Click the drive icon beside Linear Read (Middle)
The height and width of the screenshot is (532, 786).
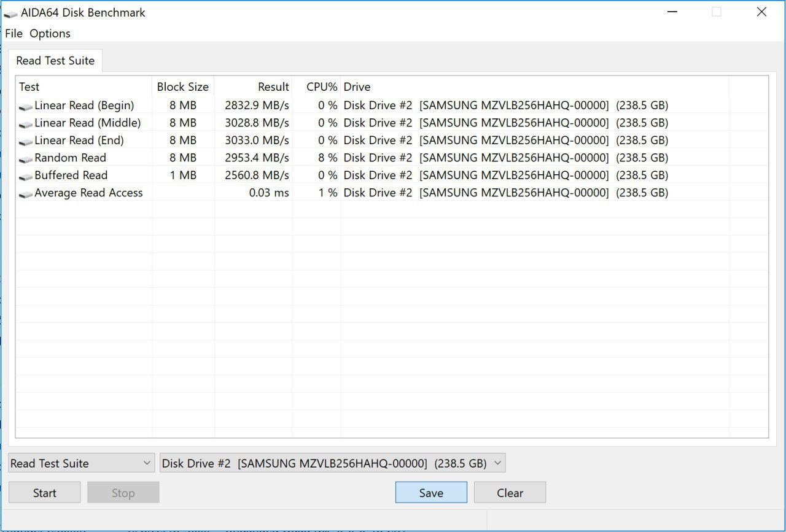coord(25,124)
